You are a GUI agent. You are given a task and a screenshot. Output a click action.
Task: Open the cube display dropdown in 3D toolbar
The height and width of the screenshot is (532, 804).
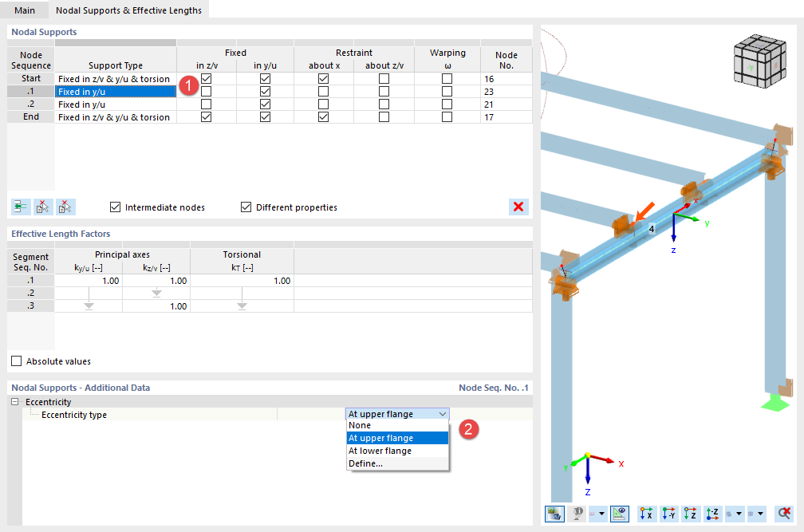pos(760,514)
